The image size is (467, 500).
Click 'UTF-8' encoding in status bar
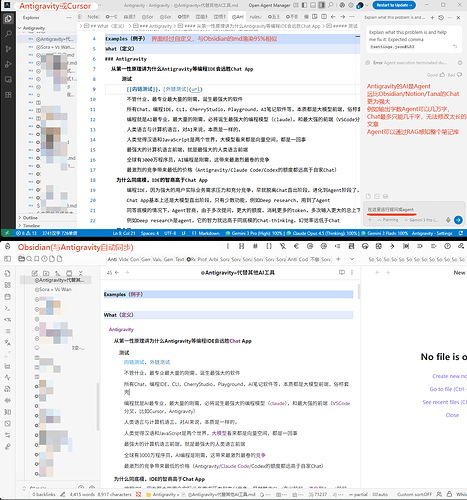click(170, 233)
